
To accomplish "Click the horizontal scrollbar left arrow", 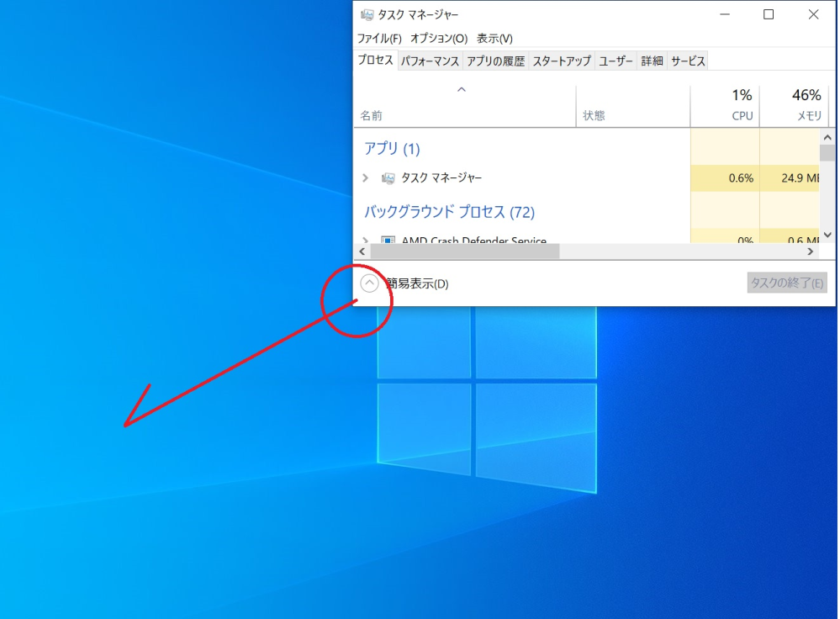I will 362,251.
